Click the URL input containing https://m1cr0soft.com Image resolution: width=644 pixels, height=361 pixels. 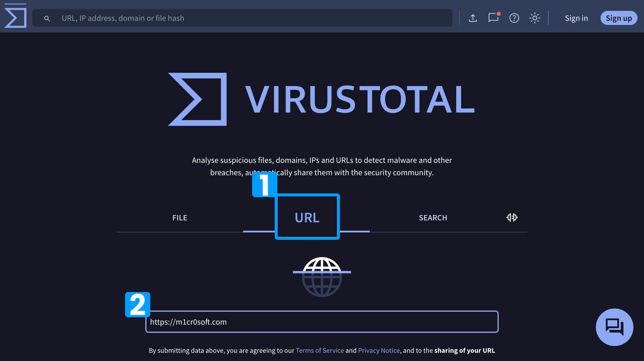coord(322,322)
